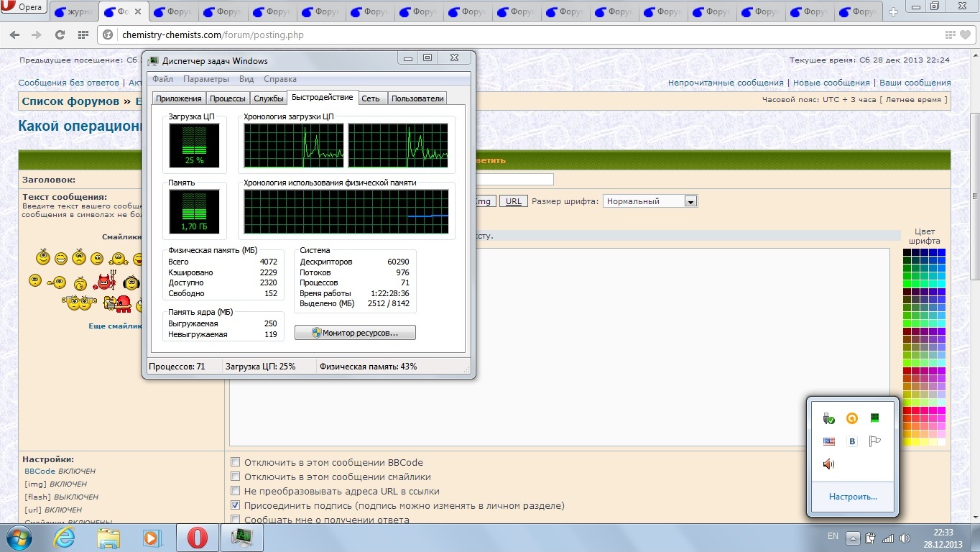Uncheck the 'Присоединить подпись' checkbox
The height and width of the screenshot is (552, 980).
235,505
